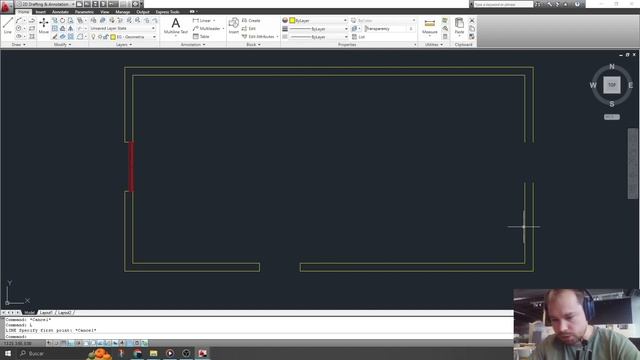
Task: Open the Manage ribbon tab
Action: (x=122, y=12)
